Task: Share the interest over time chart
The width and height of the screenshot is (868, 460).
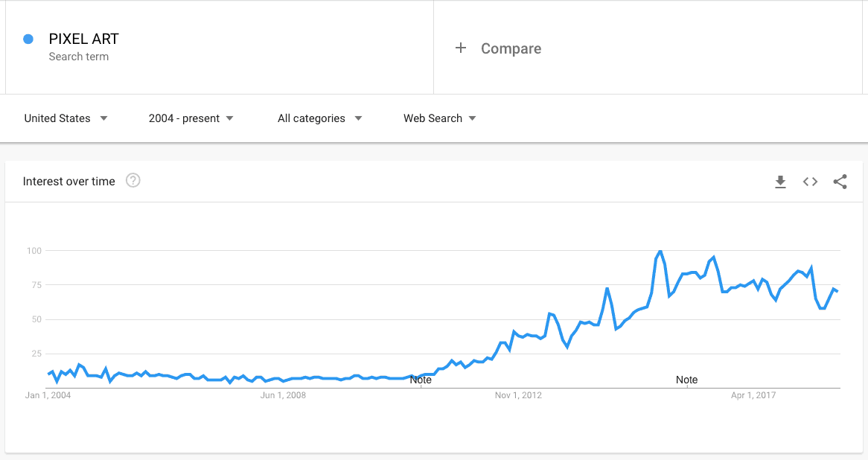Action: coord(840,182)
